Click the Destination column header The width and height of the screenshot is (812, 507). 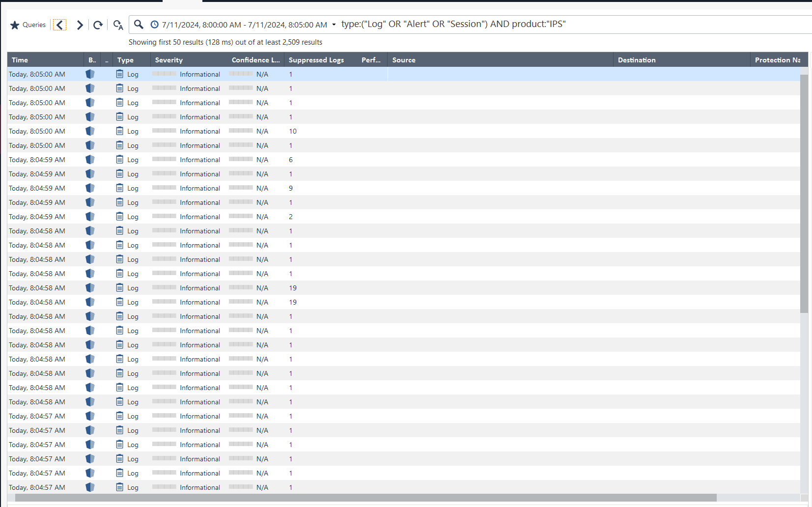(637, 60)
